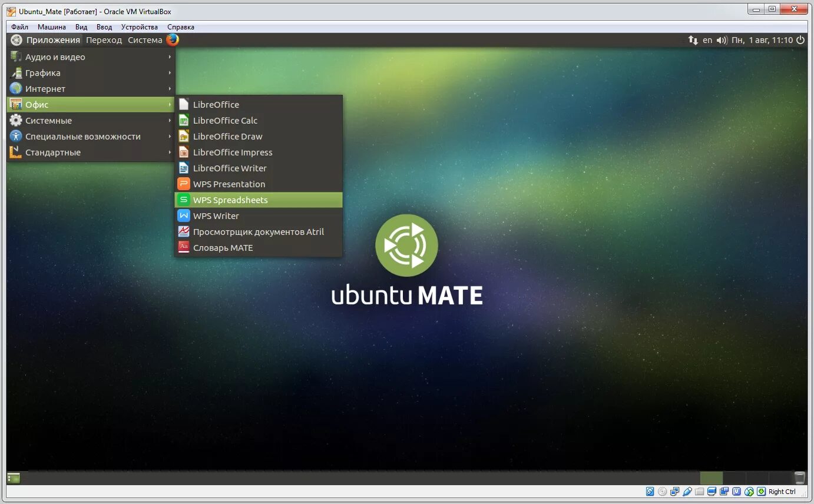Open WPS Presentation
Viewport: 814px width, 504px height.
tap(259, 184)
